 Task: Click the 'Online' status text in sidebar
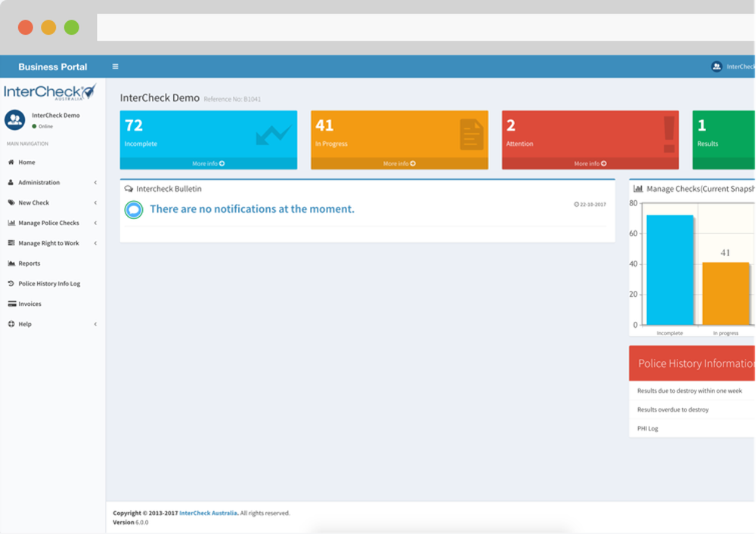[45, 126]
